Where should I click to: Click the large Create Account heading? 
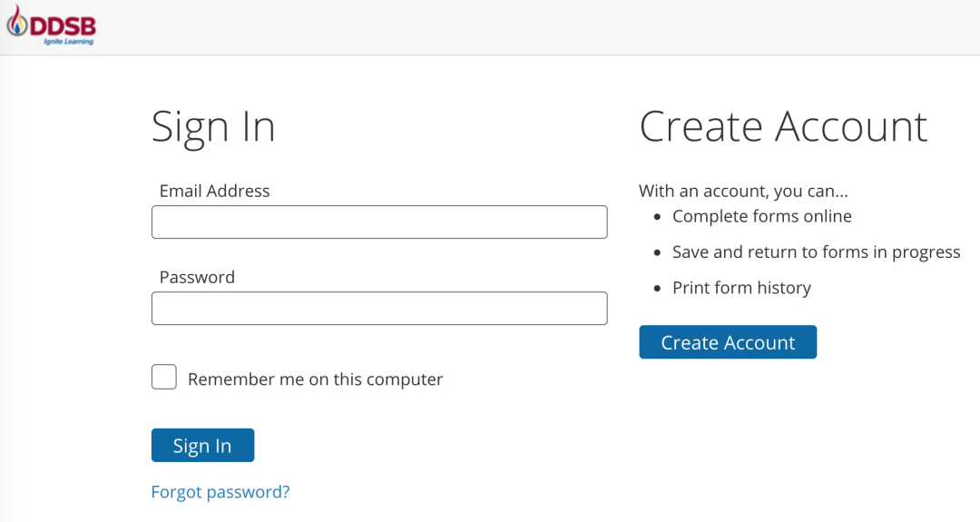(x=783, y=127)
